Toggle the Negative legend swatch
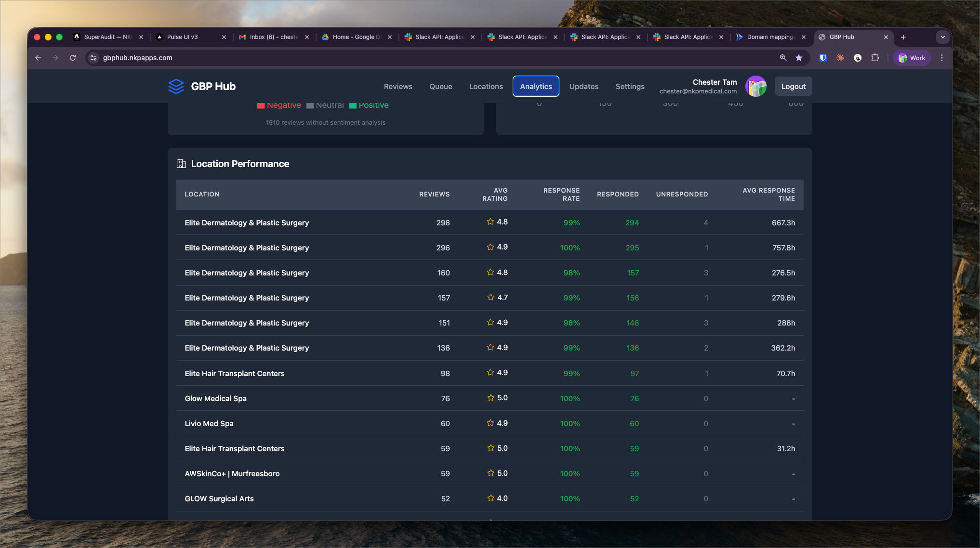980x548 pixels. point(261,105)
